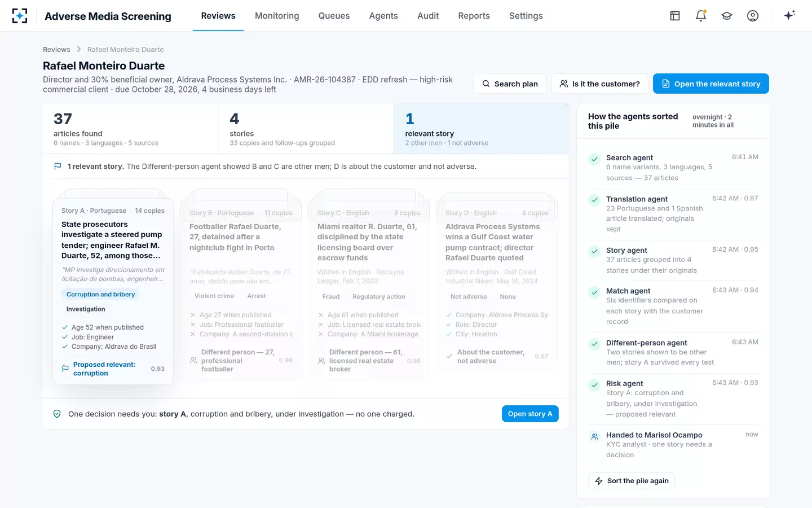Viewport: 812px width, 508px height.
Task: Open the Reports tab
Action: 474,16
